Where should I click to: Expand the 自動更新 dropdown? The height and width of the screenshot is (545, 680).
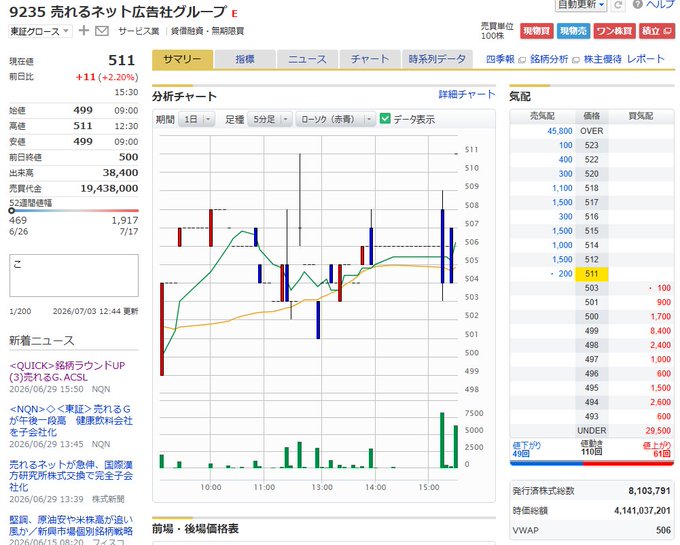point(581,5)
